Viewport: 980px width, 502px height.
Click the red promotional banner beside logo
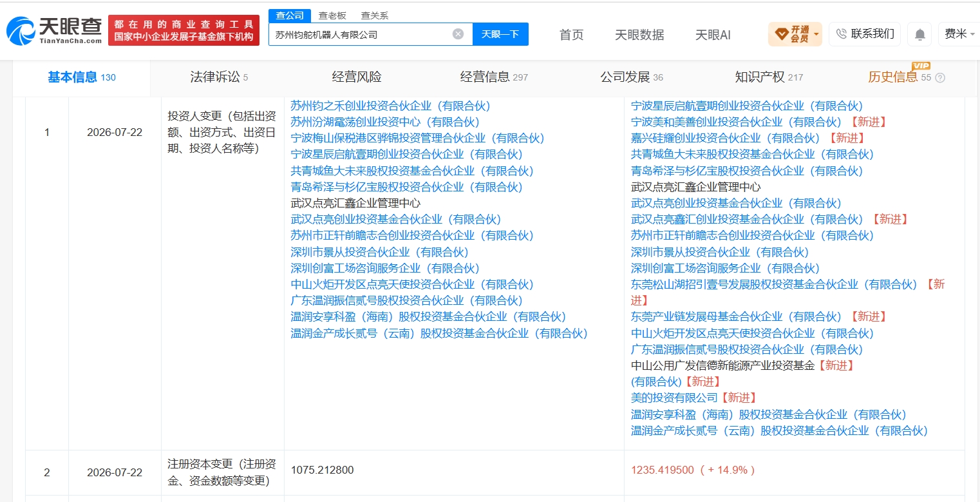pos(184,30)
